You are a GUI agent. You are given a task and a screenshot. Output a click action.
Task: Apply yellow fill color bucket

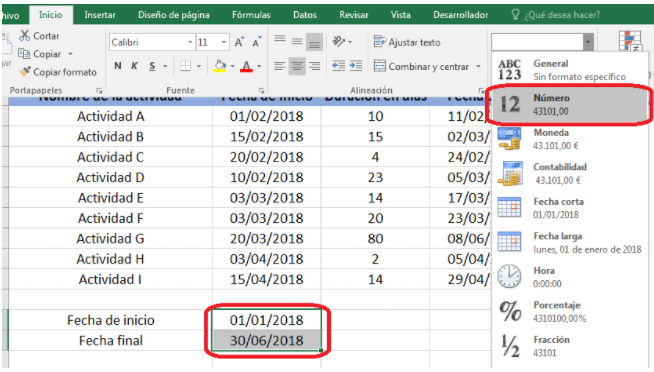pyautogui.click(x=220, y=66)
